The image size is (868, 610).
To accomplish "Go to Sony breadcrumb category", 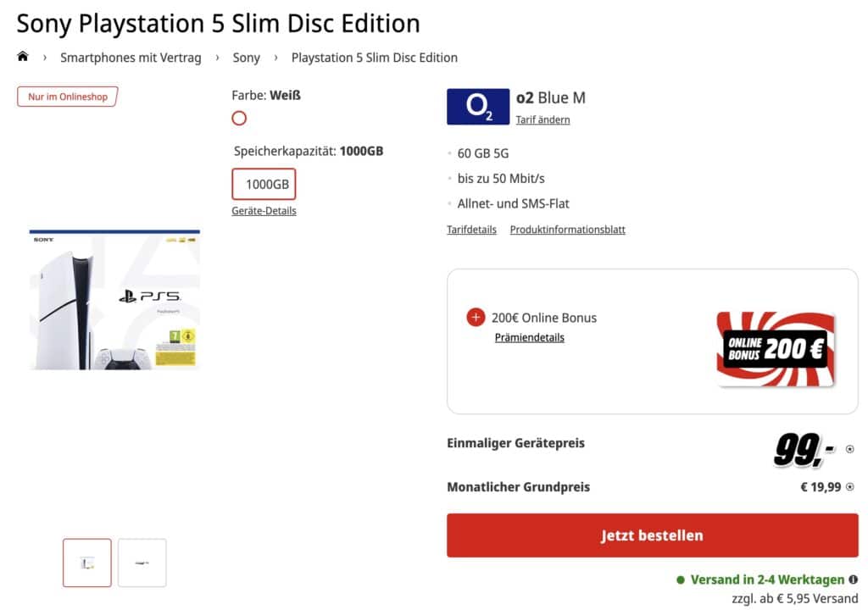I will (x=246, y=58).
